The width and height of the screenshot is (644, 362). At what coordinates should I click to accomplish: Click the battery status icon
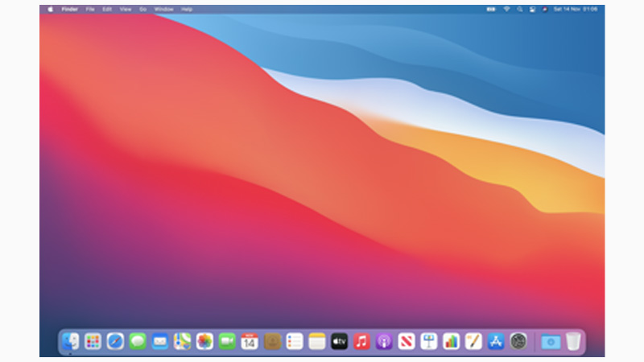(x=491, y=9)
